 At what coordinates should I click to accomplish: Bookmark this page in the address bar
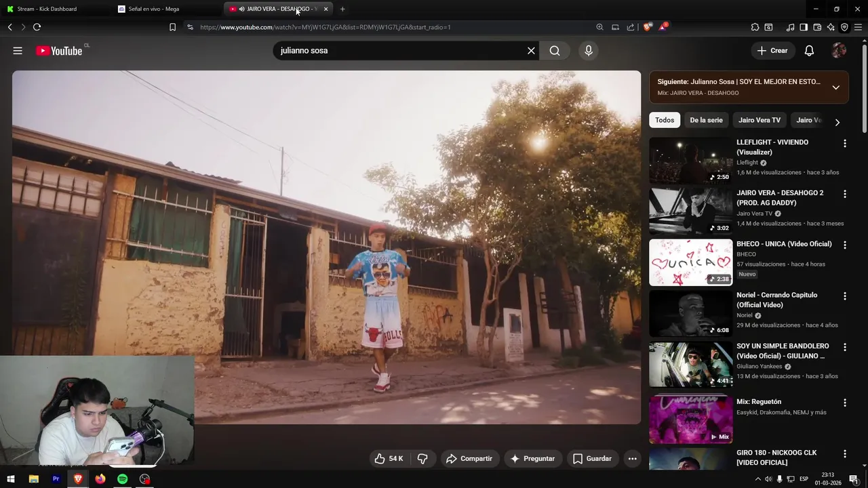tap(172, 27)
